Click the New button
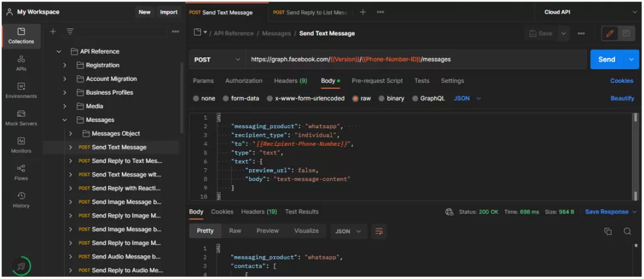The image size is (644, 279). coord(145,12)
